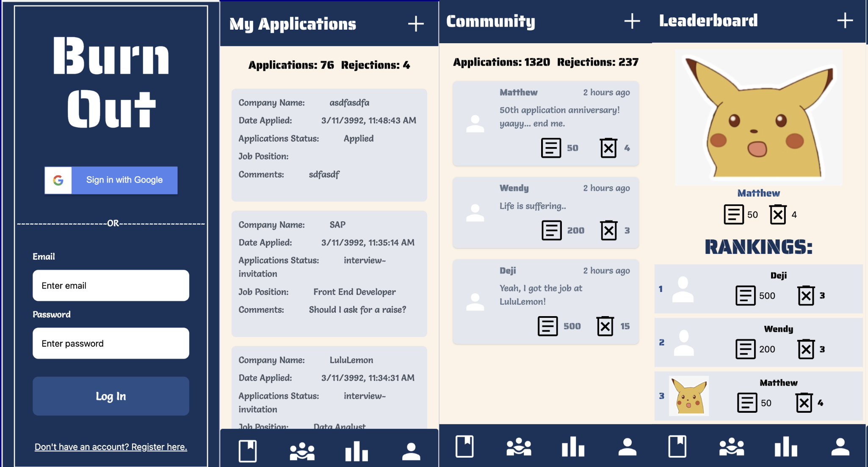868x467 pixels.
Task: Select the LuluLemon company name
Action: 351,360
